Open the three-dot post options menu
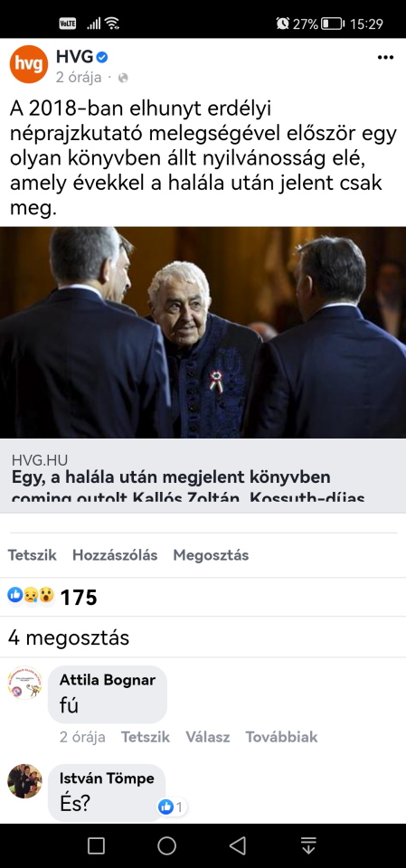Viewport: 406px width, 868px height. point(385,58)
